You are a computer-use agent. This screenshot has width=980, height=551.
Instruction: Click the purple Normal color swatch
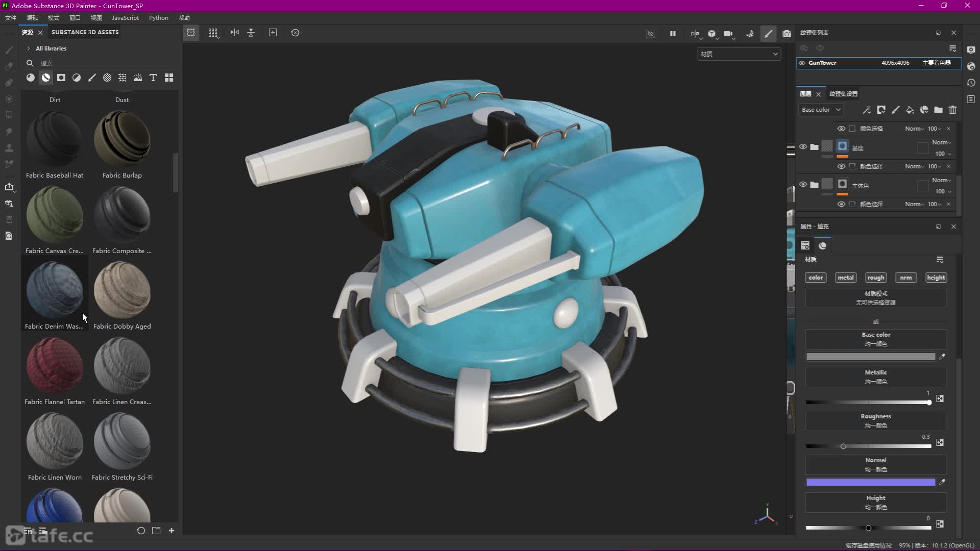[x=870, y=482]
